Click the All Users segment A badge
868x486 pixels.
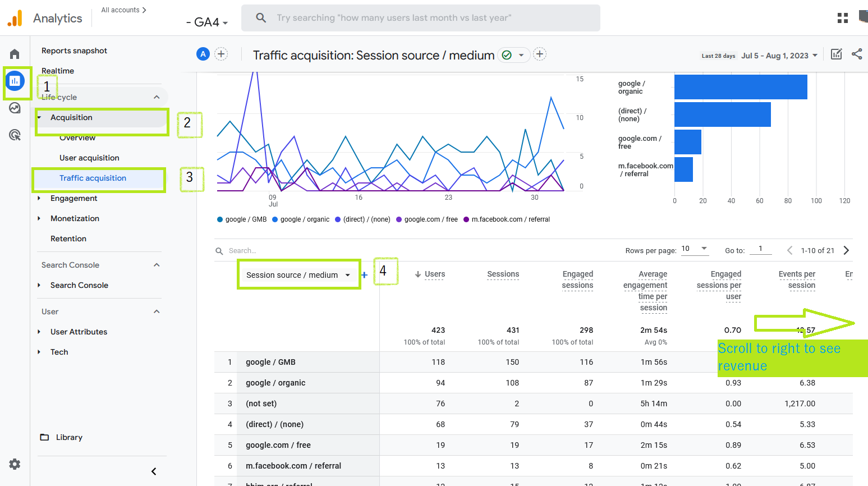pyautogui.click(x=203, y=54)
